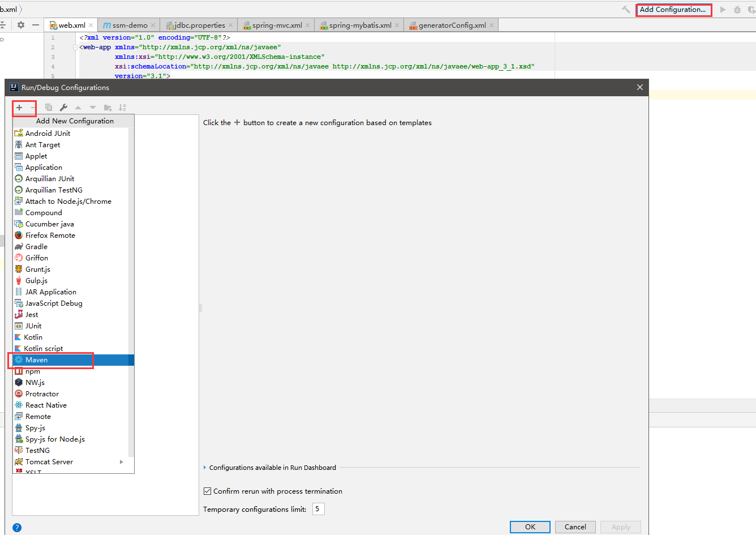Close the generatorConfig.xml editor tab
The image size is (756, 535).
(x=491, y=25)
